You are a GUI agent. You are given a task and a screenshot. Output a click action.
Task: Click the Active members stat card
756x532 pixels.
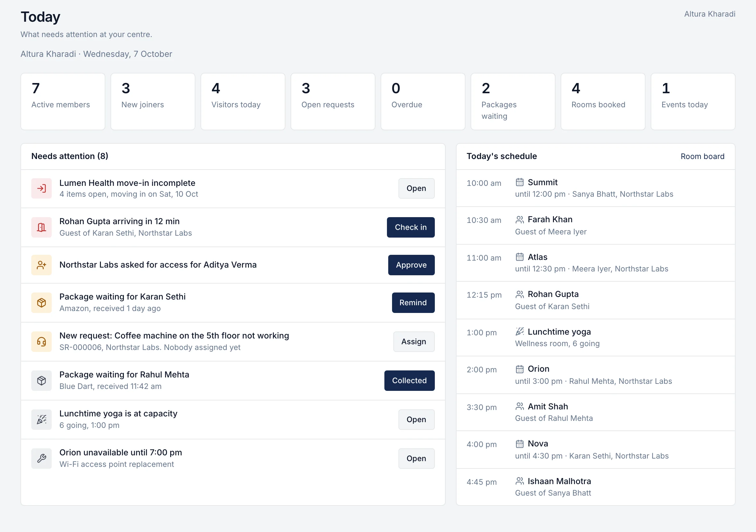click(x=63, y=102)
